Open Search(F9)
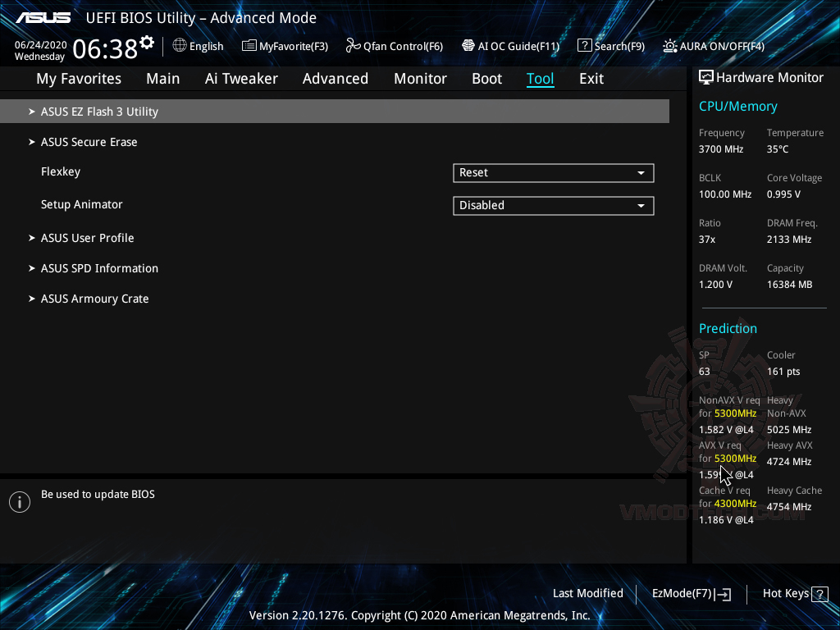 pos(611,46)
